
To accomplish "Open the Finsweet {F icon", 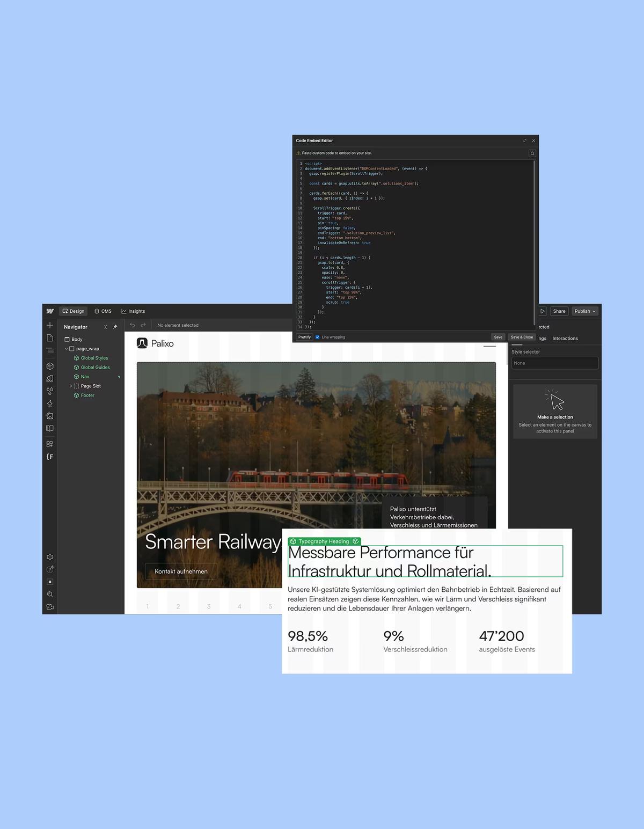I will [50, 457].
